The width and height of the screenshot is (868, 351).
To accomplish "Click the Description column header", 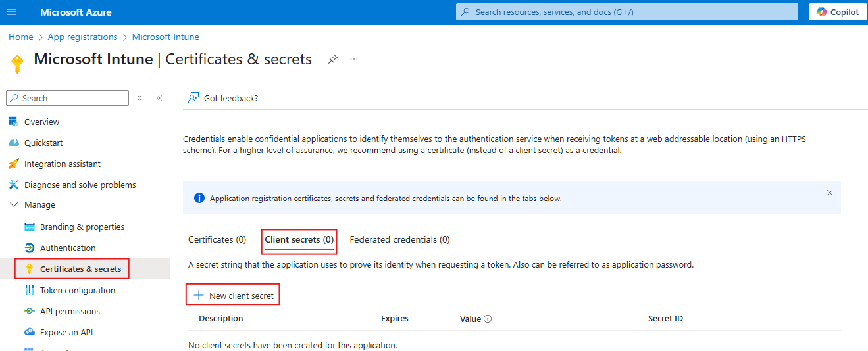I will [x=221, y=318].
